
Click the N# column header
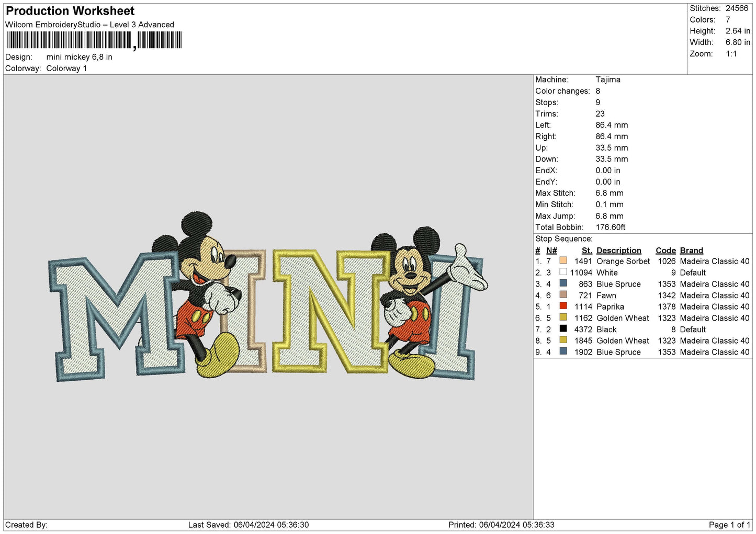(x=551, y=251)
